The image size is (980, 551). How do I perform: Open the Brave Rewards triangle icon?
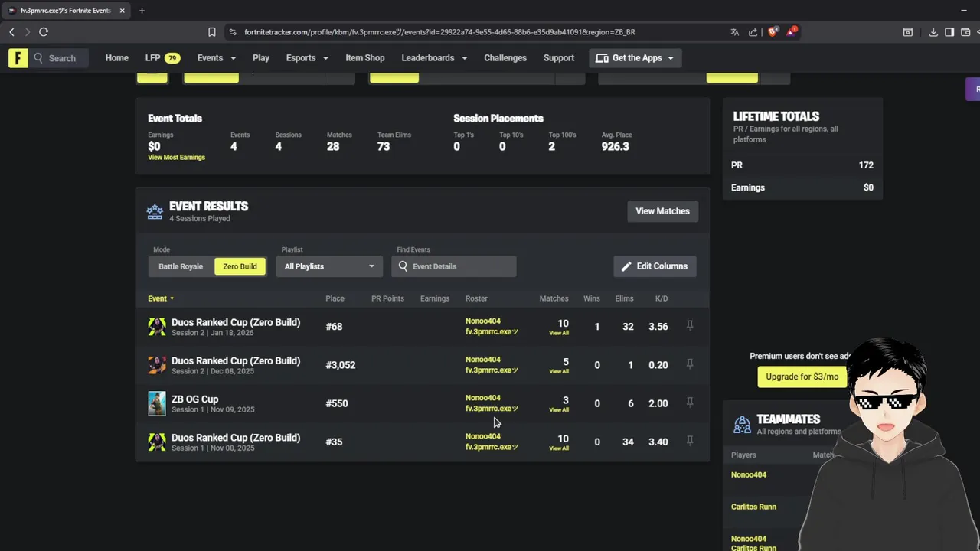tap(792, 32)
